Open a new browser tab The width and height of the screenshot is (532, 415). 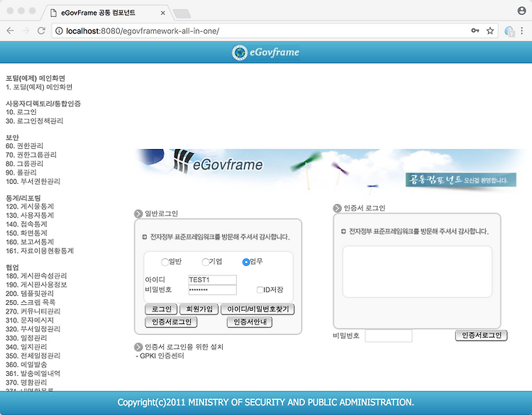[182, 13]
